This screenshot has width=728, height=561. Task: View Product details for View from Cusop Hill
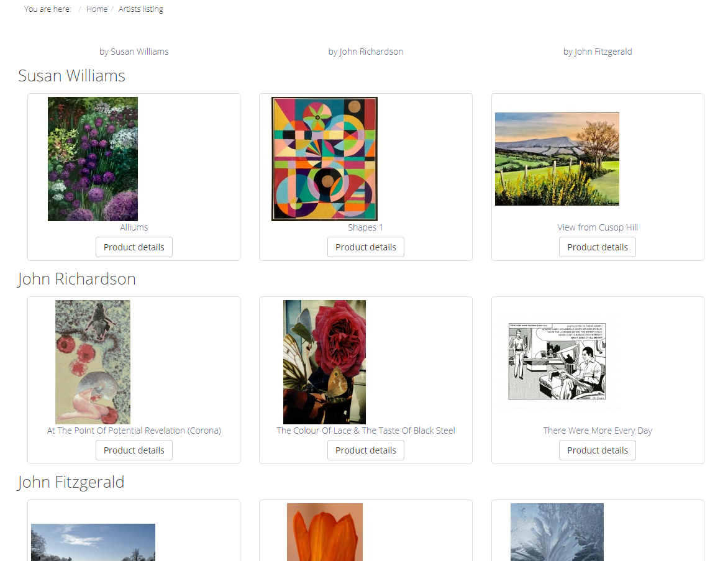pyautogui.click(x=598, y=247)
